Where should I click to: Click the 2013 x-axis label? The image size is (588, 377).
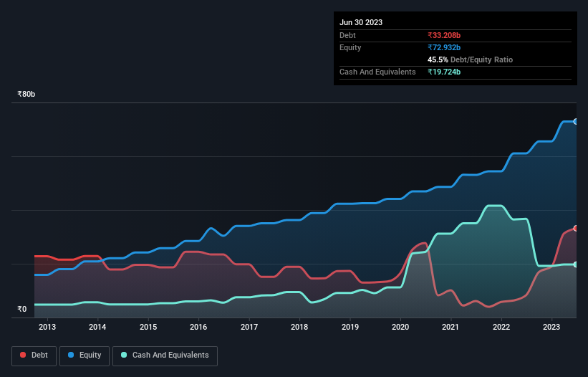[47, 327]
